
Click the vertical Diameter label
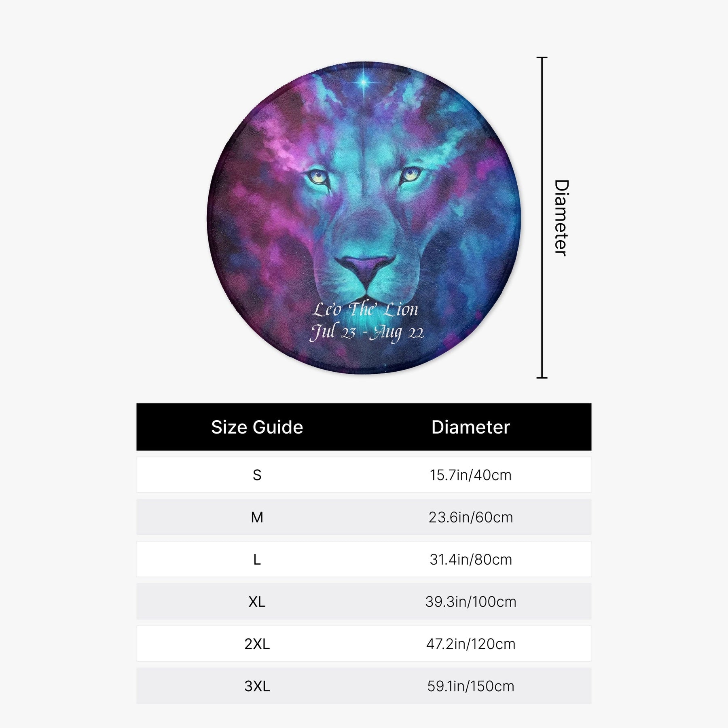click(x=561, y=218)
